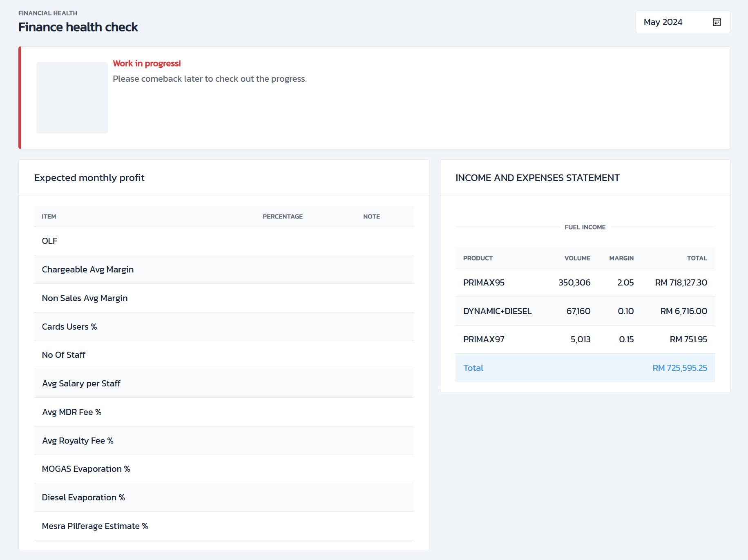Click the fuel income Total row
Viewport: 748px width, 560px height.
(585, 368)
